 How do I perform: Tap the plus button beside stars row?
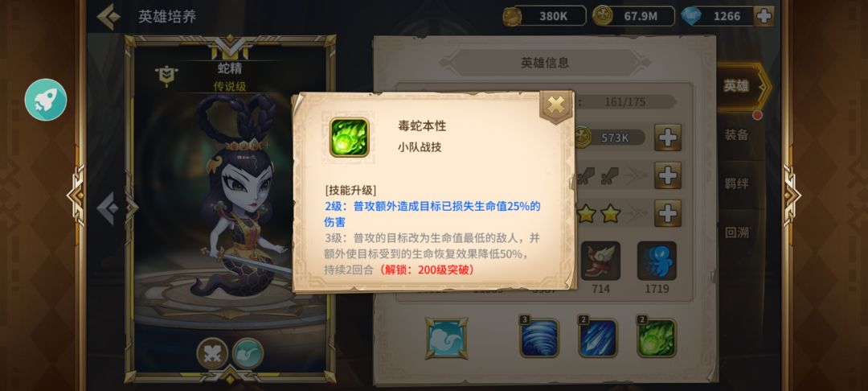[668, 213]
